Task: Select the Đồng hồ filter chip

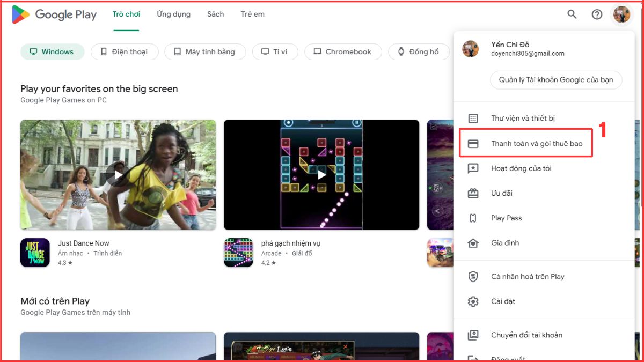Action: [419, 51]
